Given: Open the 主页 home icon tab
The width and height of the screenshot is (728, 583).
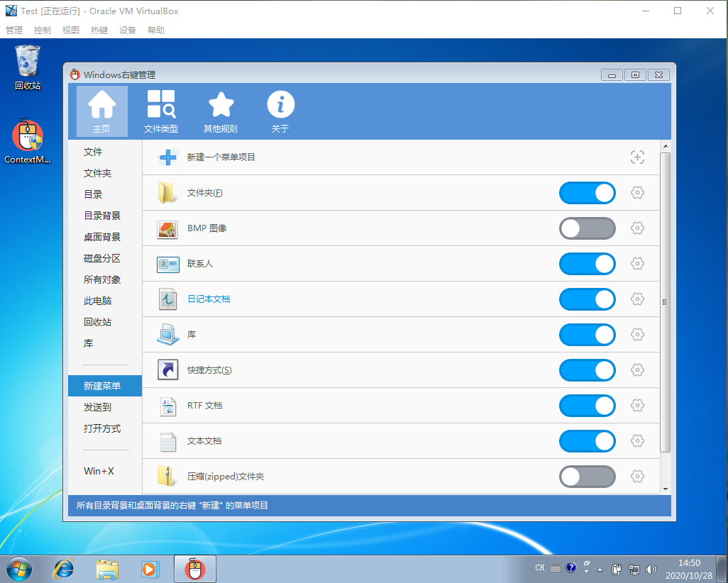Looking at the screenshot, I should 101,111.
